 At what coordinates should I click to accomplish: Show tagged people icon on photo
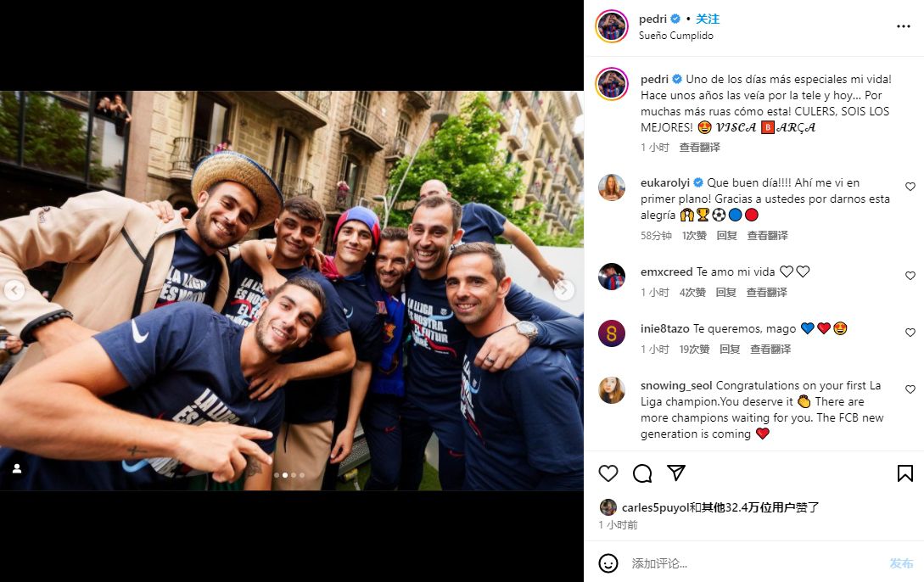17,468
